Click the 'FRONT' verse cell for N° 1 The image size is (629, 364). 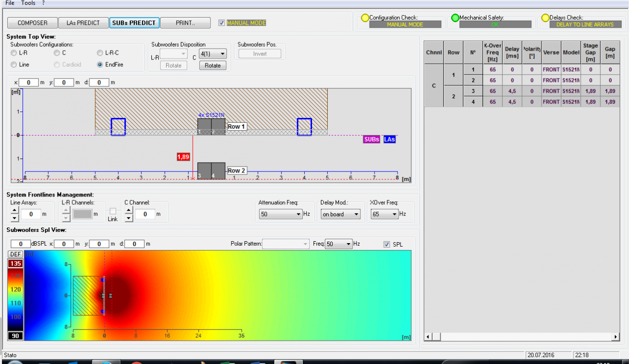tap(551, 70)
